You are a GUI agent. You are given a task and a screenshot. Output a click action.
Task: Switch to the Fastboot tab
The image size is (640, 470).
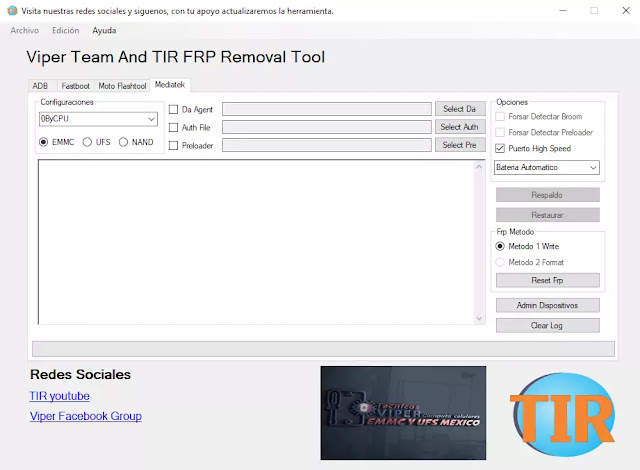click(76, 86)
